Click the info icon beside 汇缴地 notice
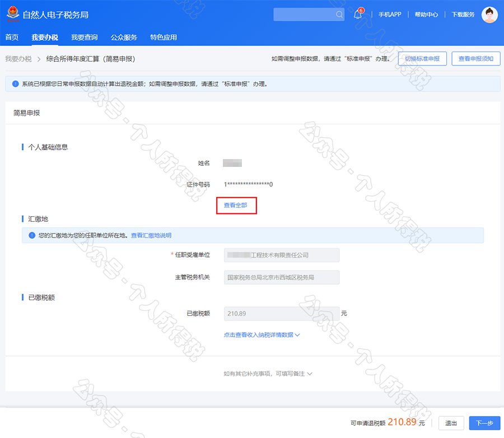This screenshot has height=438, width=504. [32, 235]
